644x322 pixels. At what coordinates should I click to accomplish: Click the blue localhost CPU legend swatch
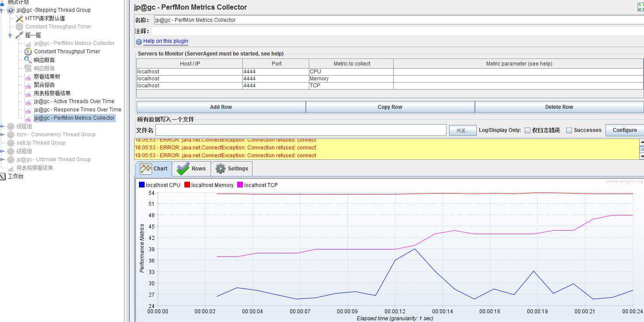click(142, 185)
